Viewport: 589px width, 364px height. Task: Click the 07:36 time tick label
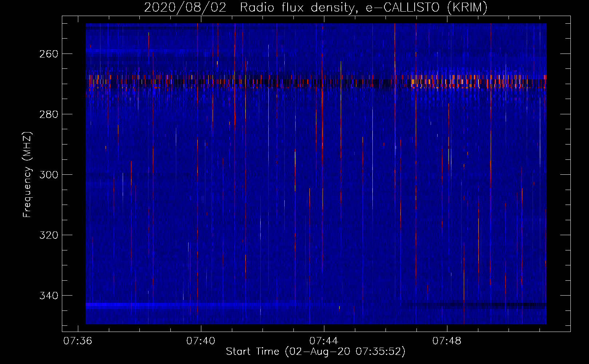(x=78, y=341)
